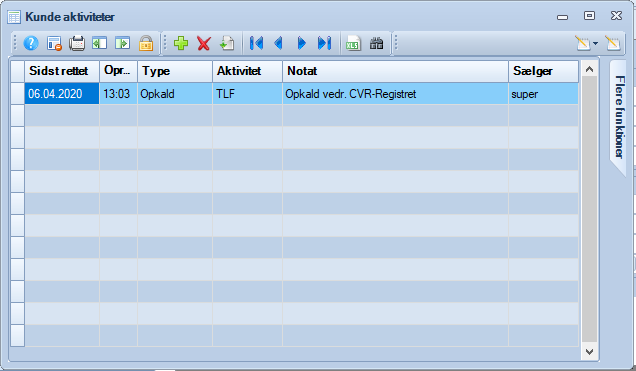Image resolution: width=636 pixels, height=371 pixels.
Task: Delete the activity with red X
Action: [x=204, y=43]
